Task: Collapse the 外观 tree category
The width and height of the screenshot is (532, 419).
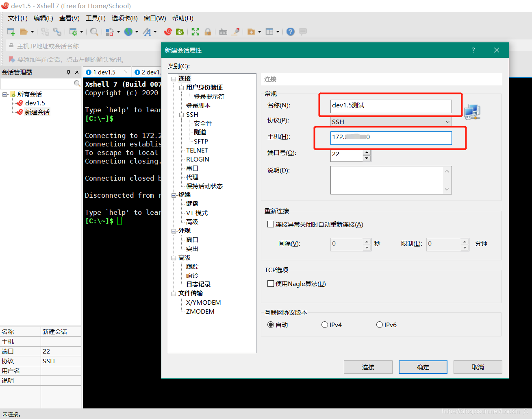Action: (x=174, y=231)
